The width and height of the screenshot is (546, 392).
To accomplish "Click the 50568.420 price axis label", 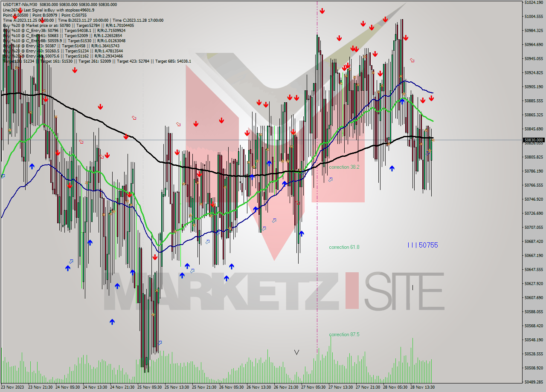I will point(534,326).
